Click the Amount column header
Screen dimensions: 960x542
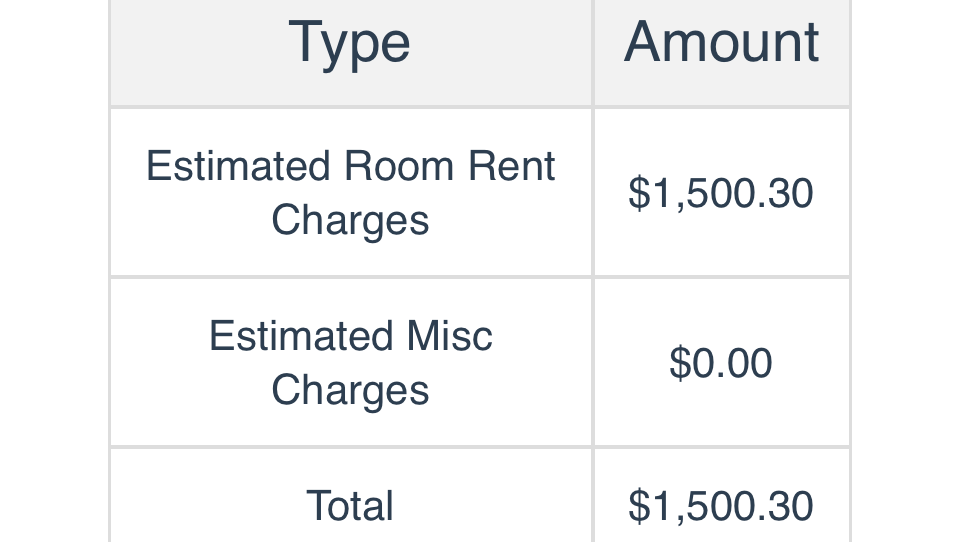[x=721, y=43]
